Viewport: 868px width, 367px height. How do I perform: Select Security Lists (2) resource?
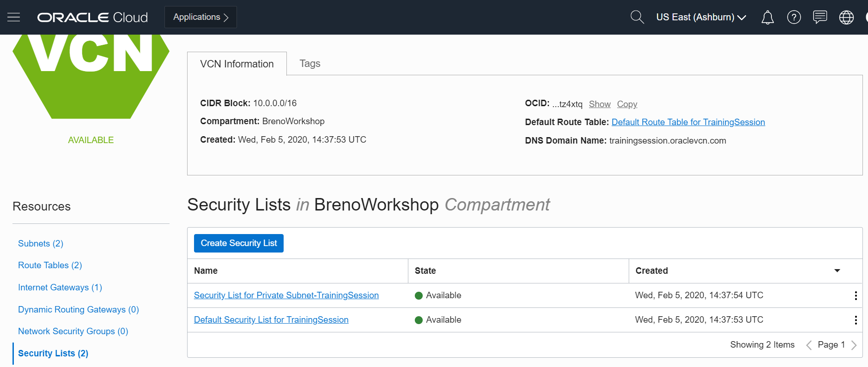[53, 353]
